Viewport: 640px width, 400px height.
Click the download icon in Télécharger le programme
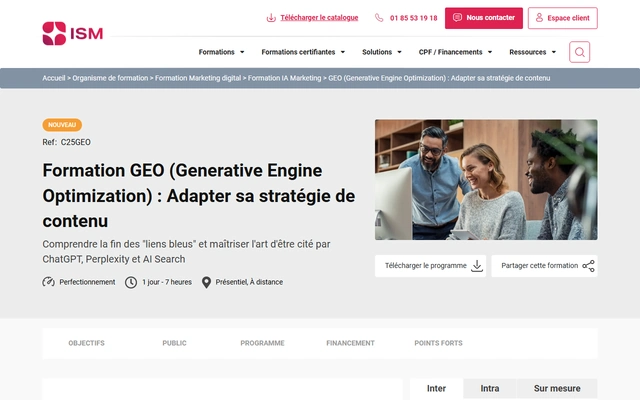click(x=477, y=266)
